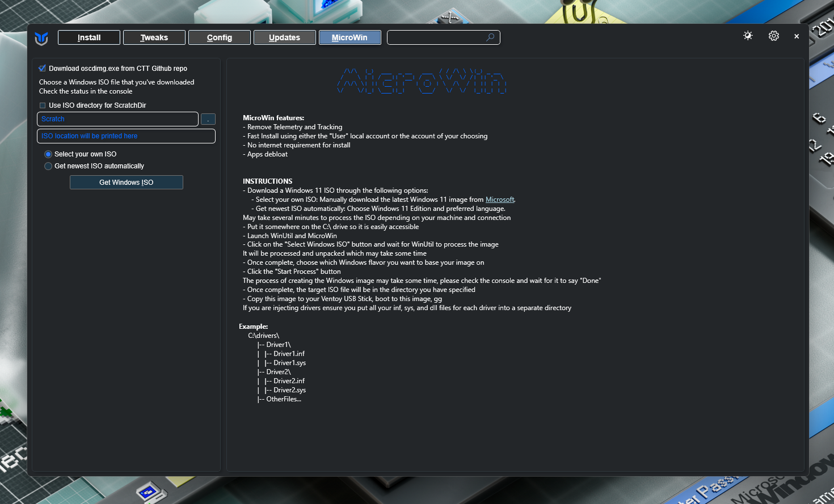Image resolution: width=834 pixels, height=504 pixels.
Task: Click the magnifier icon in search box
Action: [x=490, y=37]
